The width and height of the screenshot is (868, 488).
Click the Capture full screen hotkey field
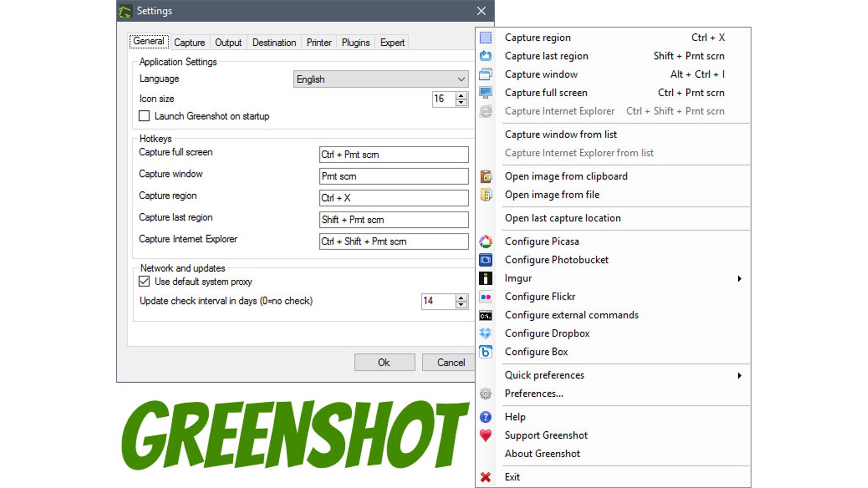point(394,155)
